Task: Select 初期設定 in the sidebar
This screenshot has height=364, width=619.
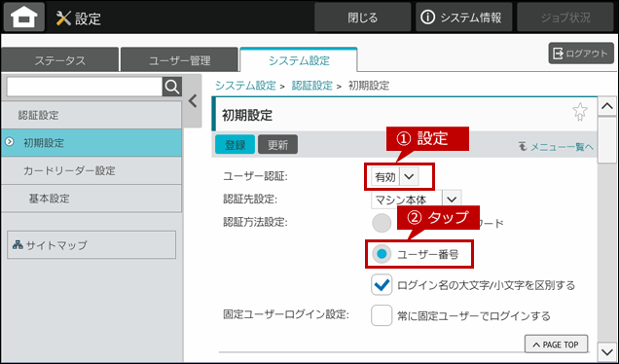Action: pyautogui.click(x=91, y=142)
